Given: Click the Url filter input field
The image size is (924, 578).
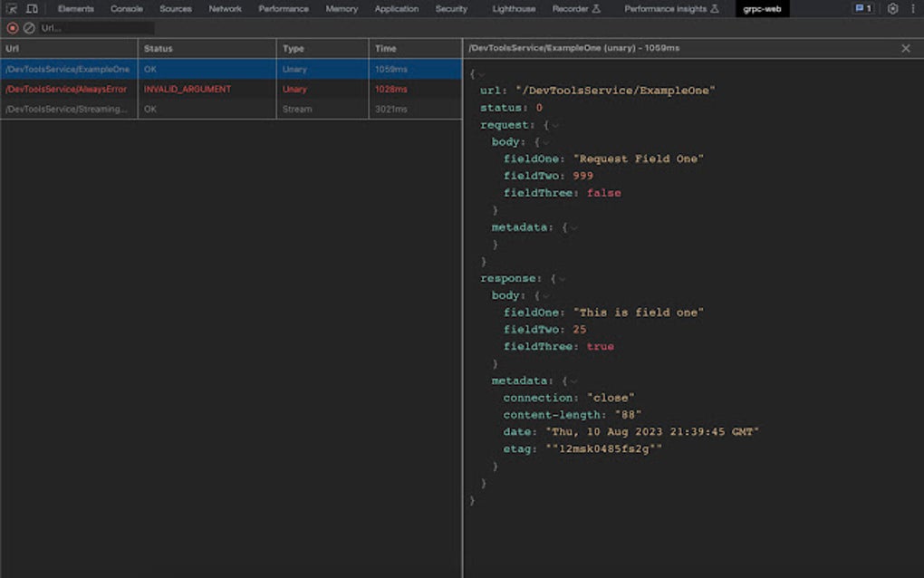Looking at the screenshot, I should pos(95,28).
